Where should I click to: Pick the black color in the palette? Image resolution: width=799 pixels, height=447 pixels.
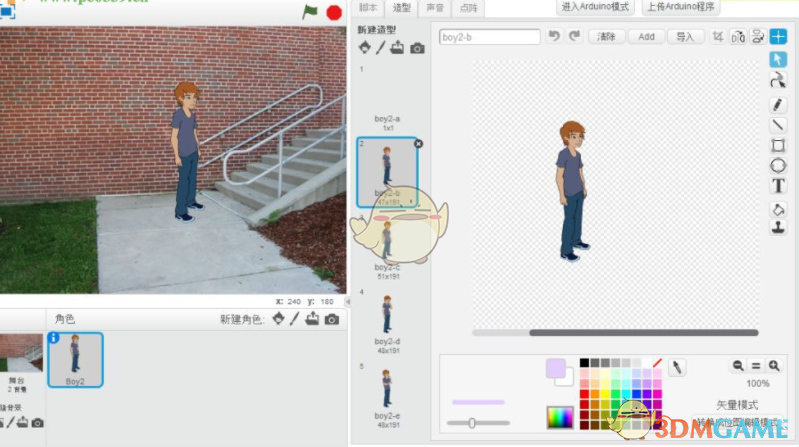(584, 363)
